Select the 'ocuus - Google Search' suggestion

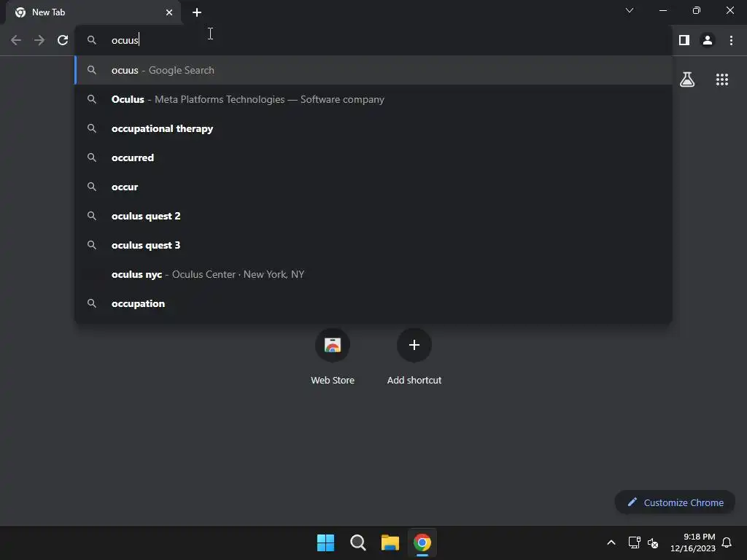coord(373,70)
